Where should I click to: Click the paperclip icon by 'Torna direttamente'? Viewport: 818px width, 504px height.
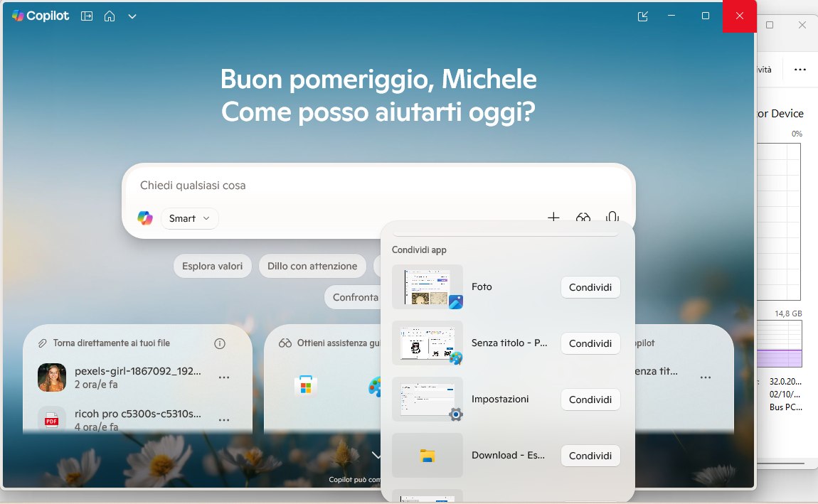click(x=42, y=343)
